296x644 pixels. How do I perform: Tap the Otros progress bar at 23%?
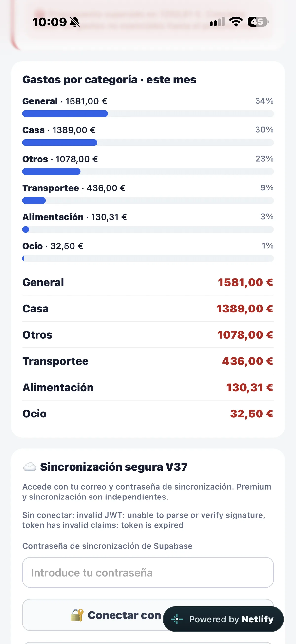click(x=148, y=171)
